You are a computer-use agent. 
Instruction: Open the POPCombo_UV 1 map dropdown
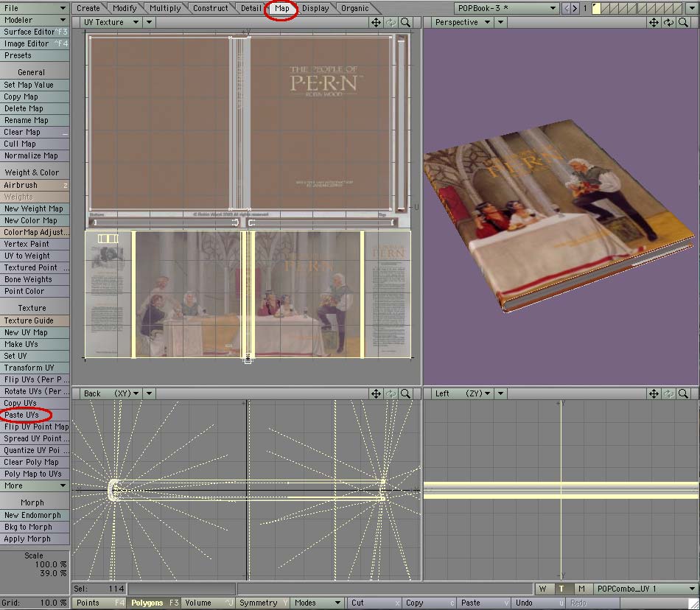[x=646, y=589]
